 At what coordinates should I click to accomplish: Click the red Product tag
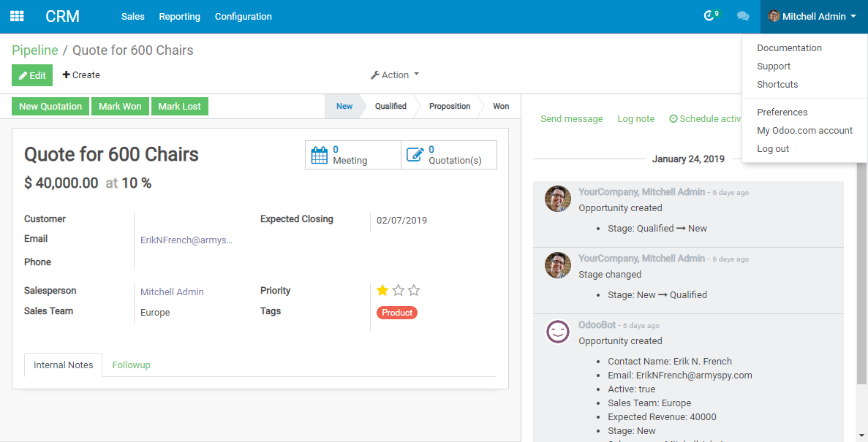[x=397, y=313]
